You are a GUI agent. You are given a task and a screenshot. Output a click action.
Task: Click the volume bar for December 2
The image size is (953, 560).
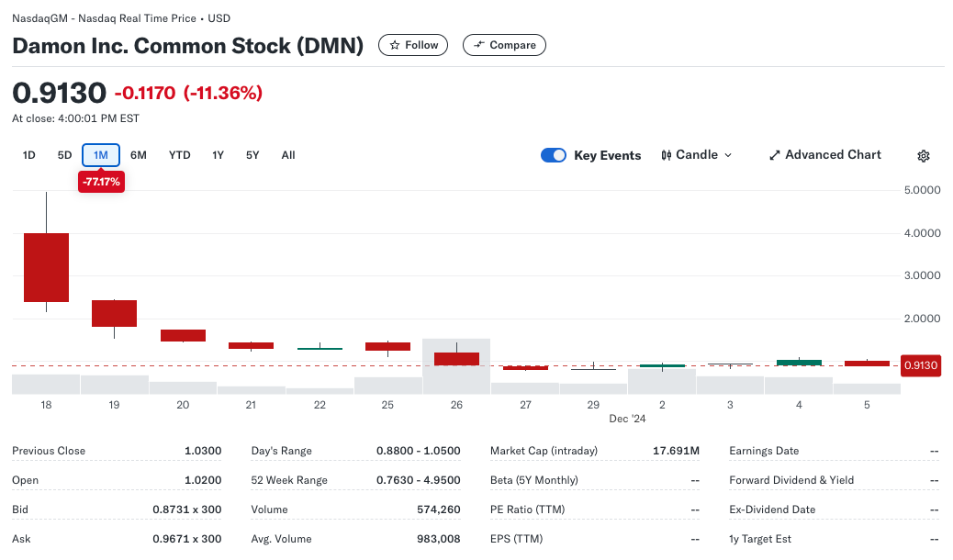point(662,381)
